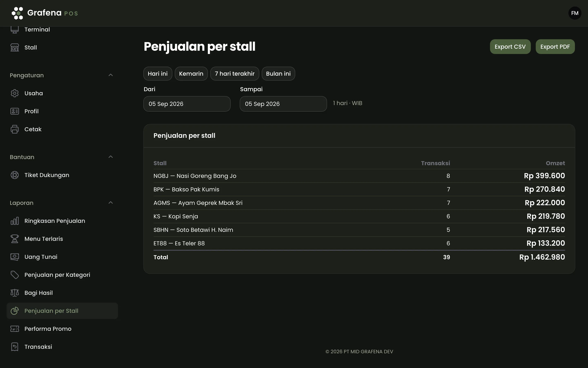Select the 7 hari terakhir preset

pos(235,74)
